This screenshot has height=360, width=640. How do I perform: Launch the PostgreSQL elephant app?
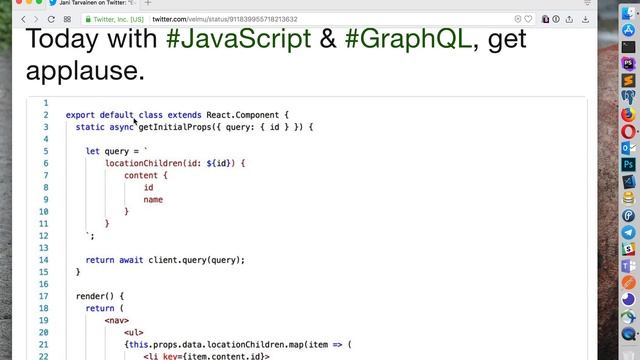click(629, 97)
